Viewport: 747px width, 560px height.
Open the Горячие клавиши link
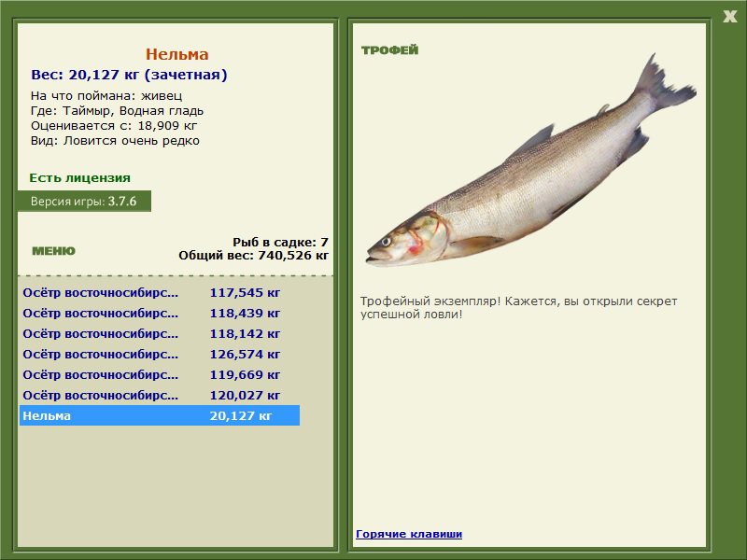[409, 534]
